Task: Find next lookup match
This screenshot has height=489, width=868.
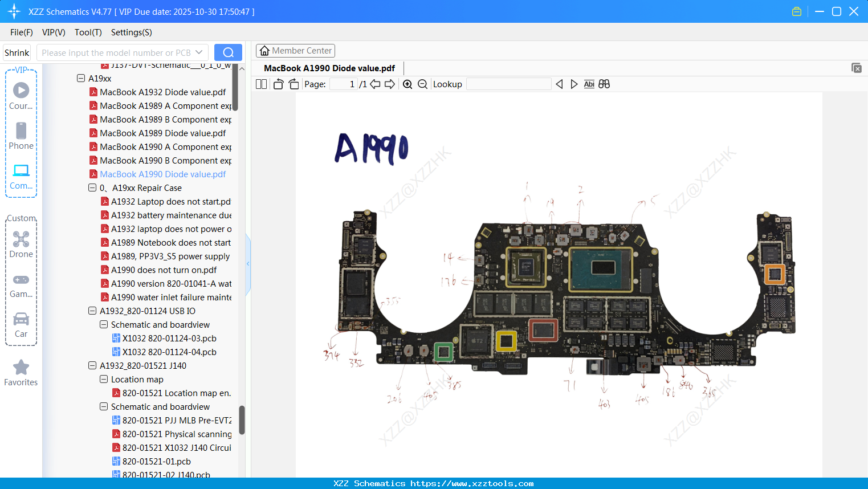Action: (x=574, y=84)
